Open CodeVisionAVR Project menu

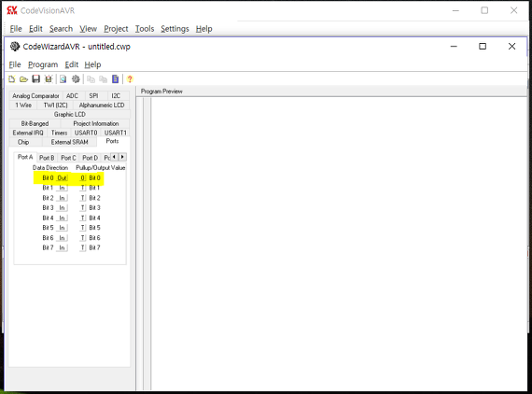tap(116, 29)
